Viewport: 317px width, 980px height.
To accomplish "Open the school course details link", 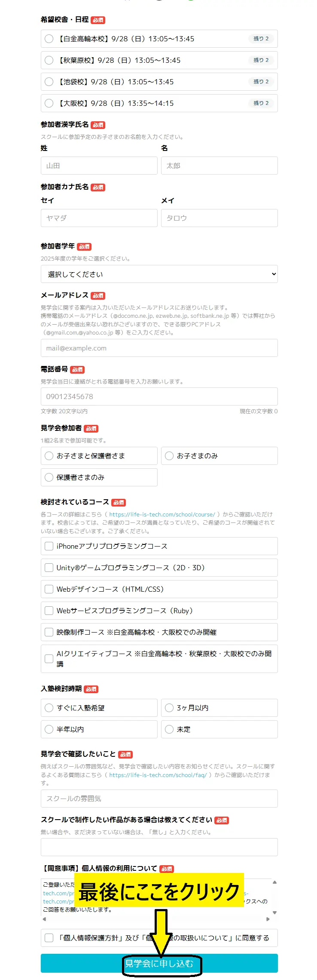I will 162,514.
